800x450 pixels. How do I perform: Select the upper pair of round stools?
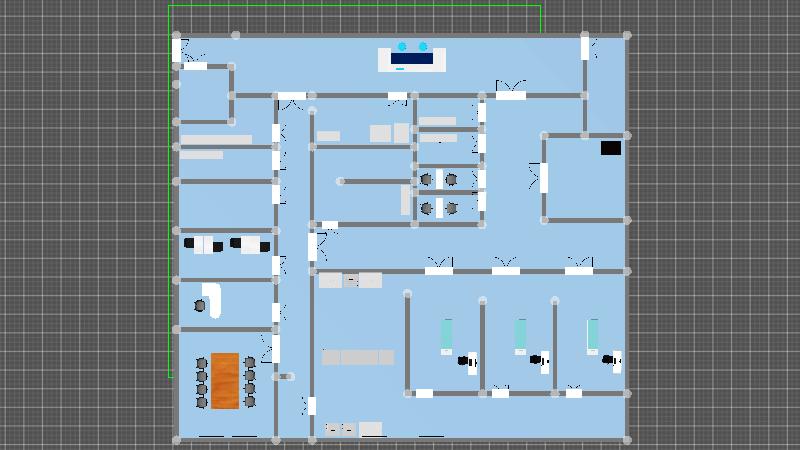tap(438, 180)
